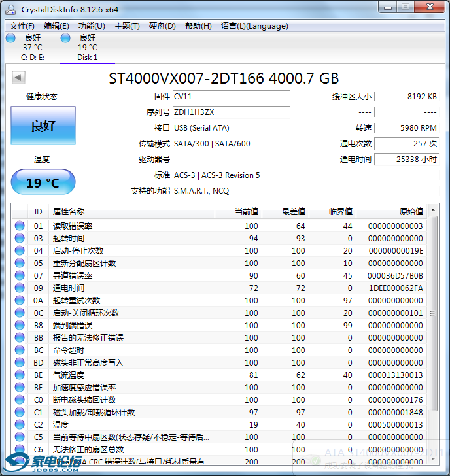
Task: Click the serial number field ZDH1H3ZX
Action: [x=231, y=112]
